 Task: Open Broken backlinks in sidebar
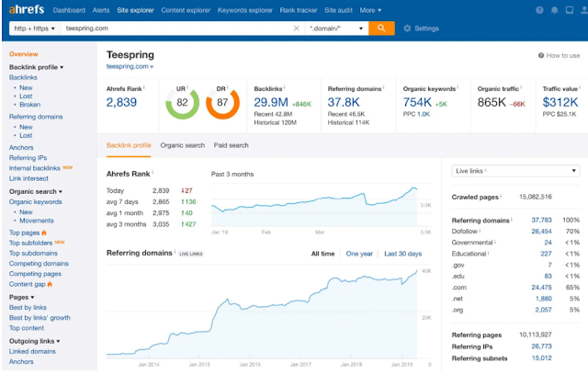[x=30, y=105]
